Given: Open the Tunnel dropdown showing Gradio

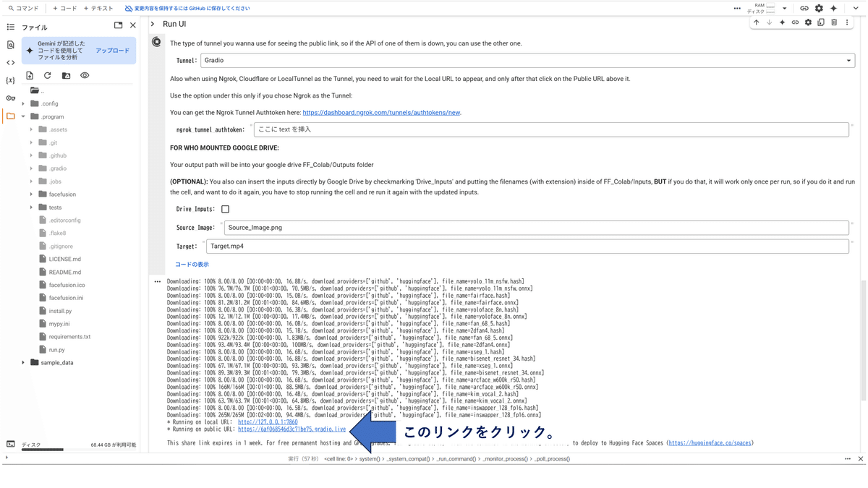Looking at the screenshot, I should (x=527, y=61).
